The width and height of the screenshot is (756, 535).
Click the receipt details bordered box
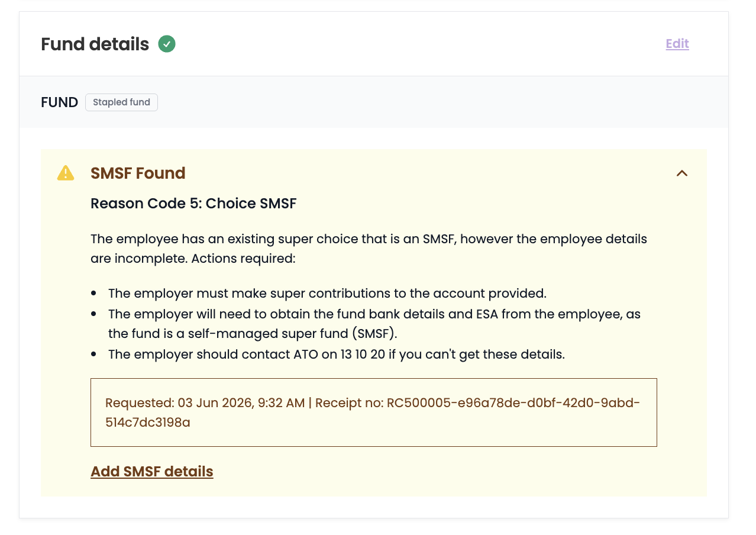point(374,412)
